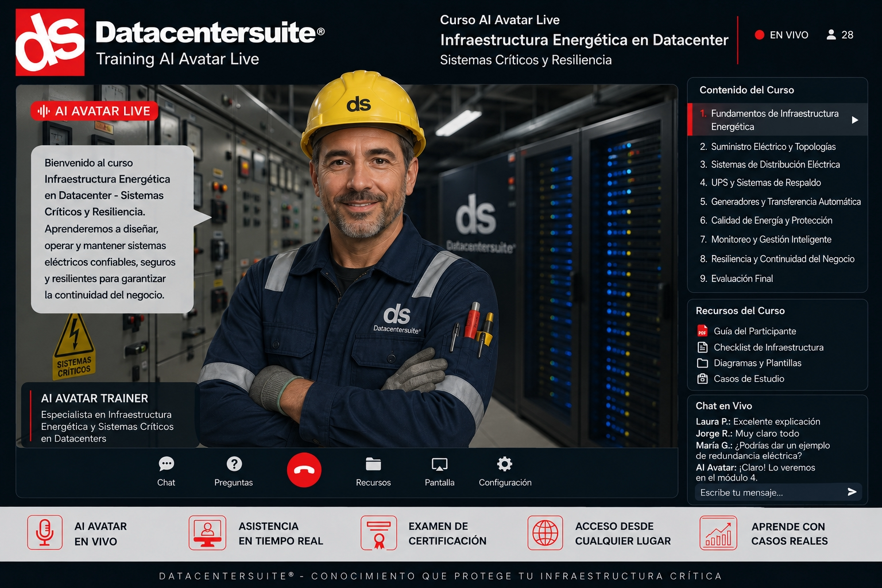Viewport: 882px width, 588px height.
Task: Click the red EN VIVO live indicator
Action: tap(759, 34)
